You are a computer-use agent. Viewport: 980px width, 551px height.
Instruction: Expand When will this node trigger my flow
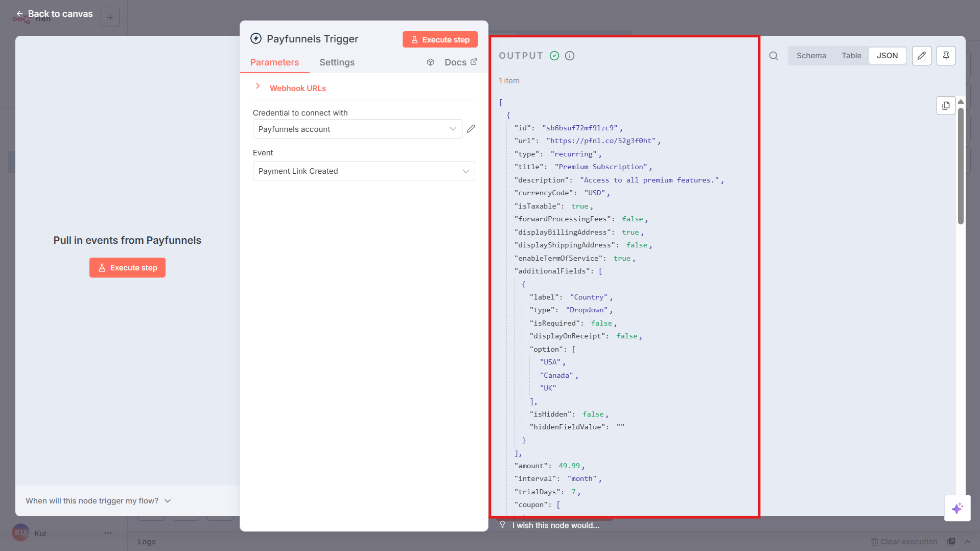tap(98, 501)
